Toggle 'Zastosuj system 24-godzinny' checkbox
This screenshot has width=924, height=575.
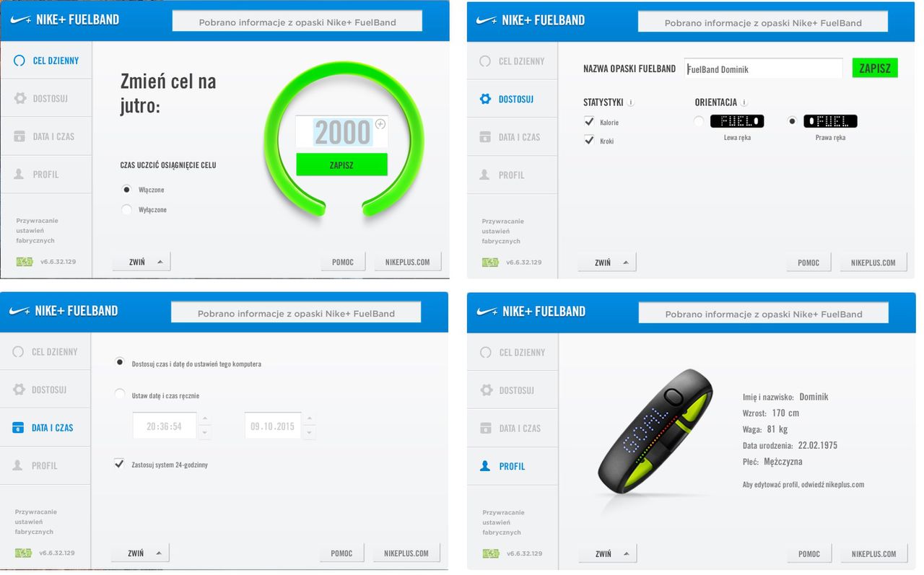click(x=119, y=464)
